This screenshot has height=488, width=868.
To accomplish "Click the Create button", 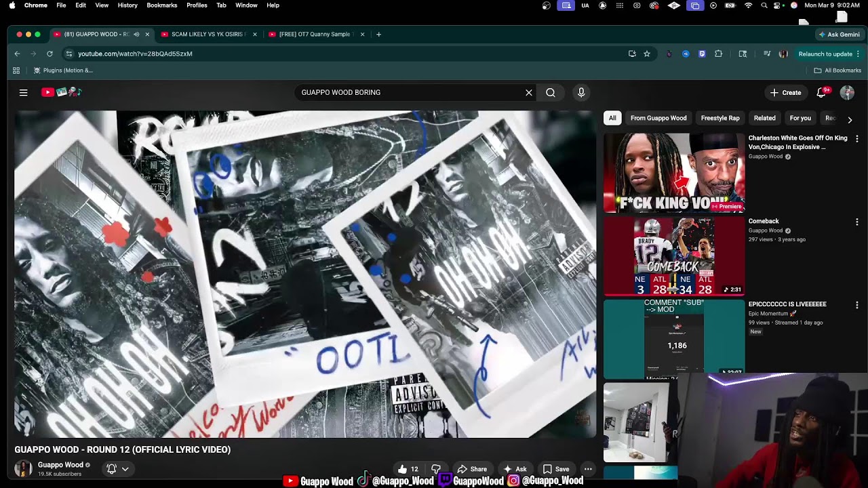I will (785, 93).
